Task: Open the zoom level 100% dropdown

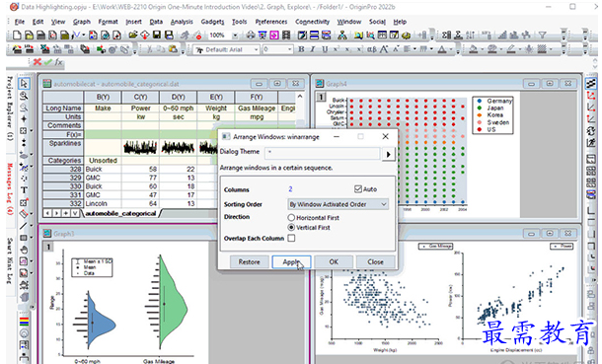Action: (235, 36)
